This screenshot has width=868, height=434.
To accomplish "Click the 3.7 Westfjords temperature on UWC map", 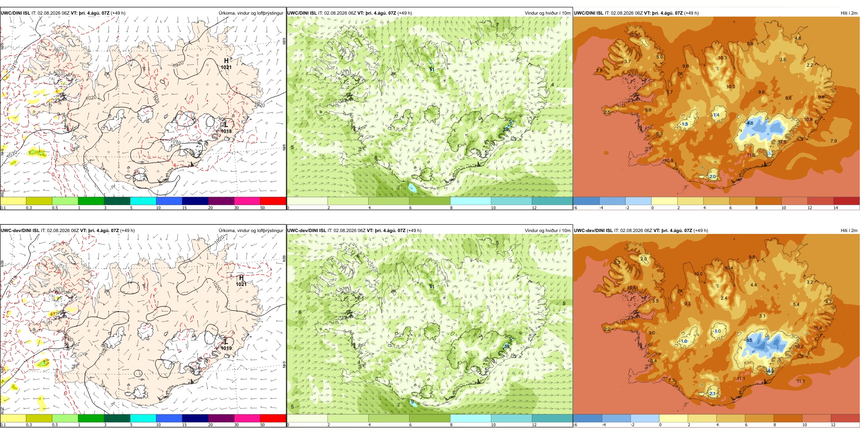I will (628, 62).
